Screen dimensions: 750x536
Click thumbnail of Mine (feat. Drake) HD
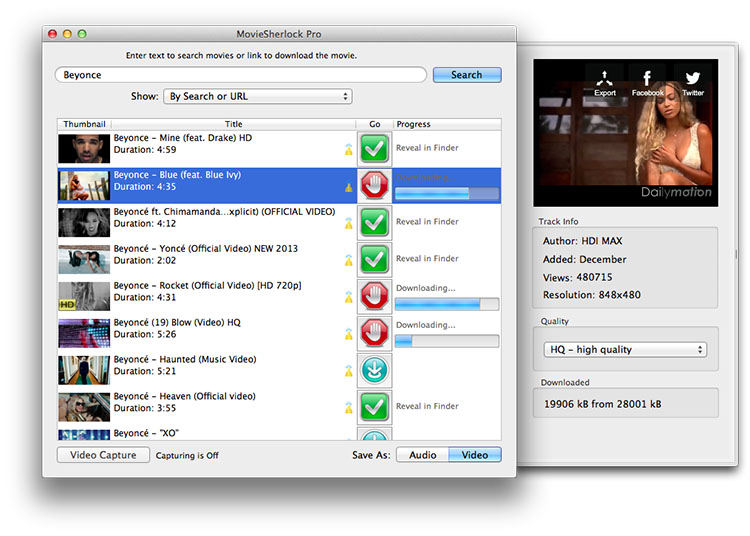(x=84, y=149)
